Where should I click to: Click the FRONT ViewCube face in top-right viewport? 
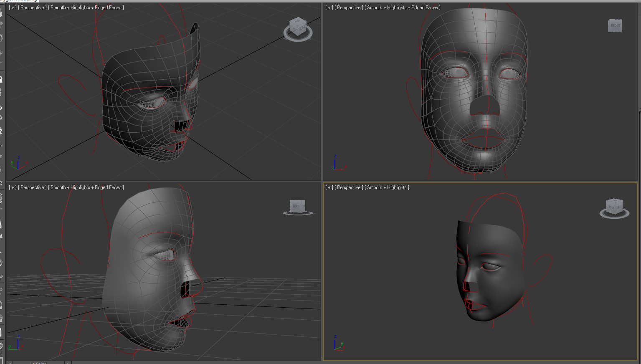[615, 26]
